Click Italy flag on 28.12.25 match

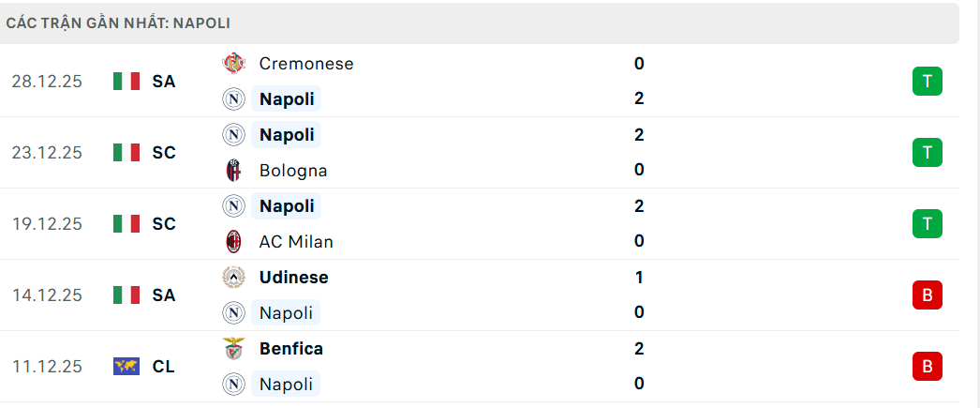(126, 82)
